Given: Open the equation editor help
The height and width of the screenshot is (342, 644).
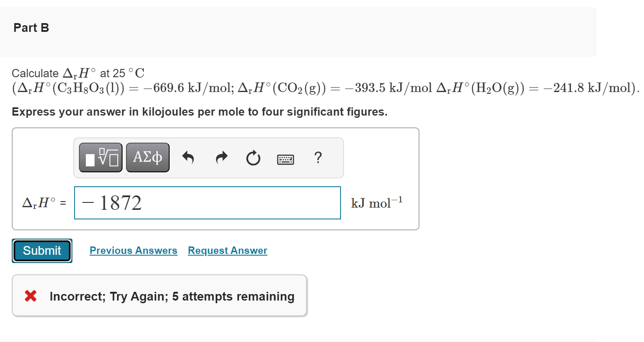Looking at the screenshot, I should [x=318, y=158].
